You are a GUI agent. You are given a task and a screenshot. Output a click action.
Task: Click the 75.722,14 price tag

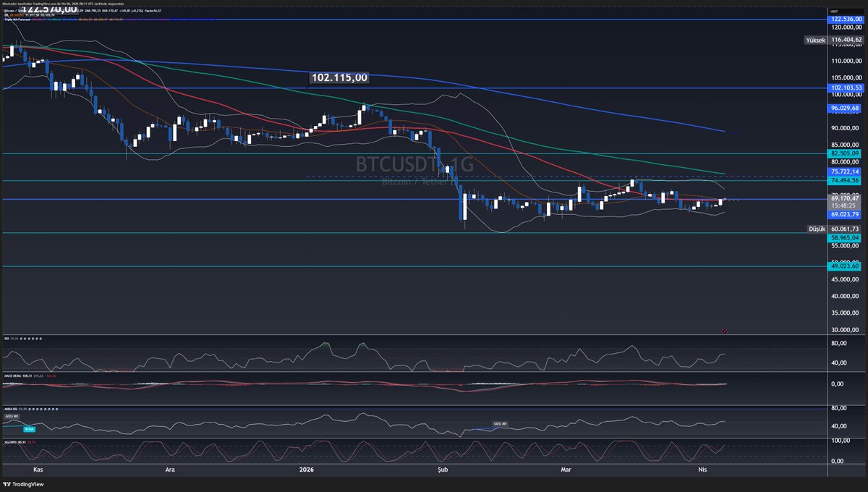(845, 172)
